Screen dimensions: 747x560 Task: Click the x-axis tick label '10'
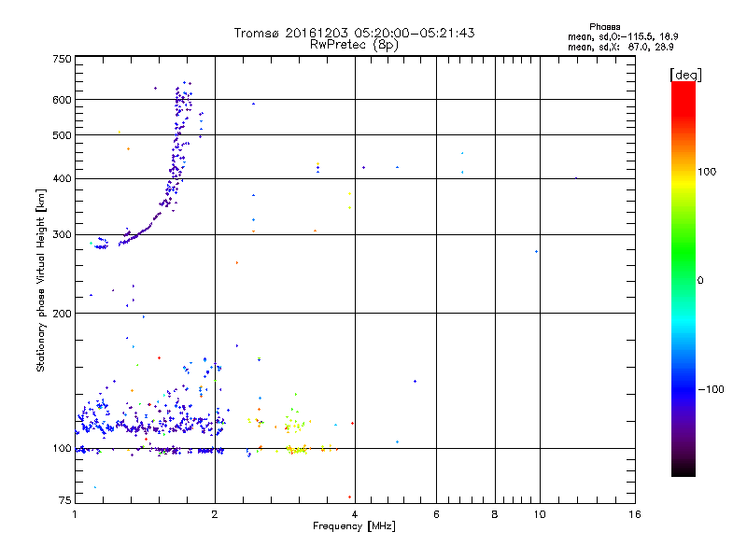tap(540, 514)
